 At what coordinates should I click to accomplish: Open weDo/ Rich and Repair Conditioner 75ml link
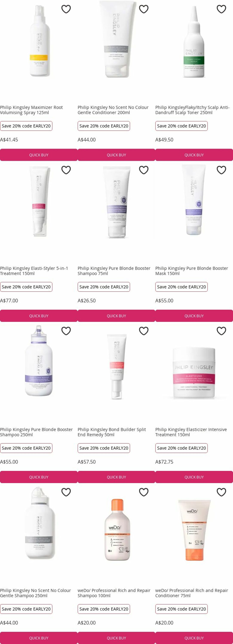192,593
